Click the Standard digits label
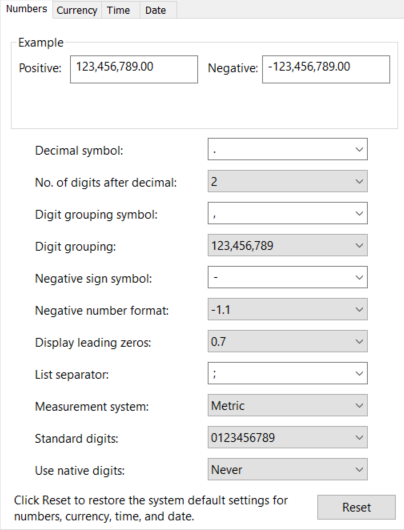Viewport: 404px width, 530px height. pos(77,439)
